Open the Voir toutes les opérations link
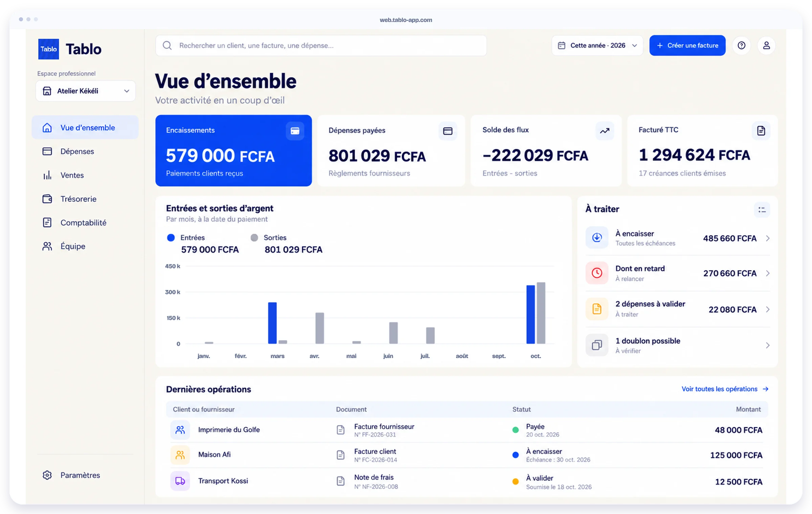This screenshot has width=812, height=514. click(725, 389)
